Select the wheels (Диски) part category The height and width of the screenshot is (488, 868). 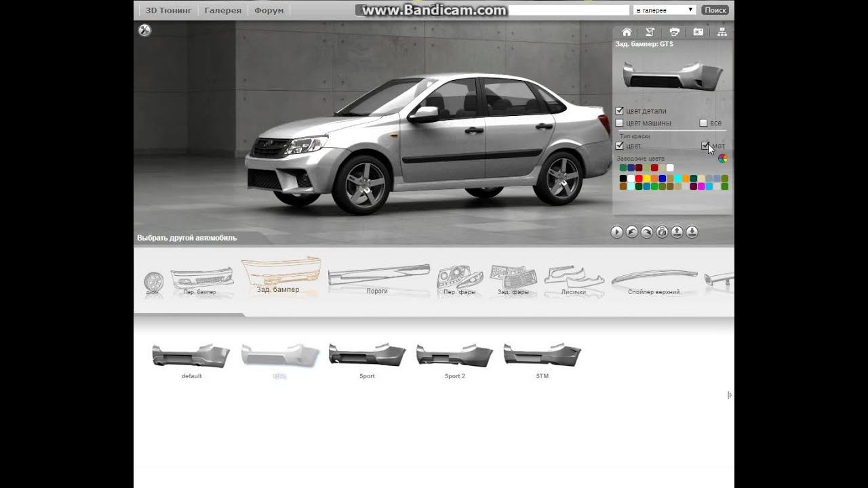pos(153,283)
